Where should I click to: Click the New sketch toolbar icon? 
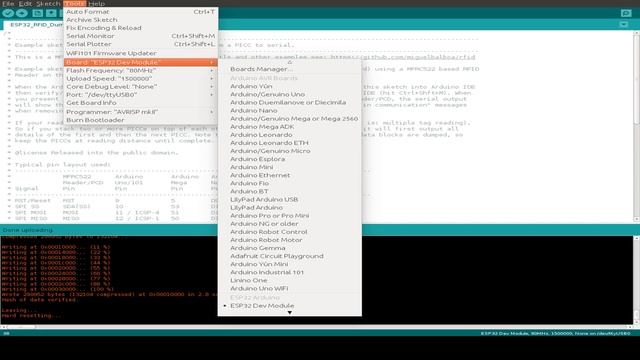coord(37,13)
